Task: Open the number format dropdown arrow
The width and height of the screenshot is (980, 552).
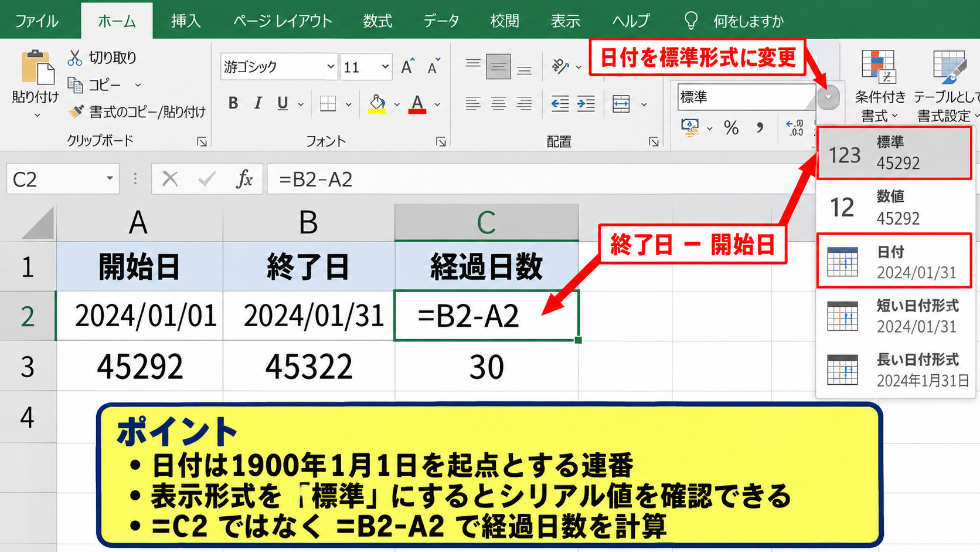Action: 828,97
